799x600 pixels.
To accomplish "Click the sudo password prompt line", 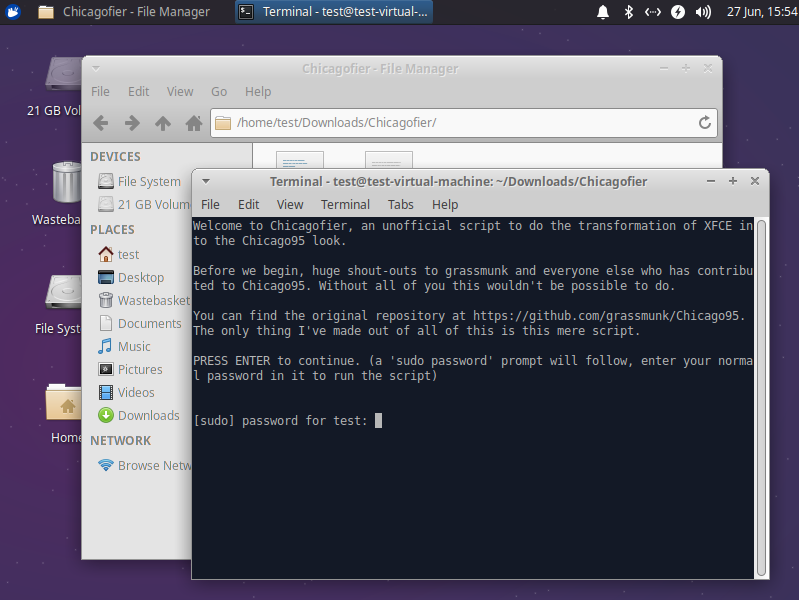I will tap(288, 421).
